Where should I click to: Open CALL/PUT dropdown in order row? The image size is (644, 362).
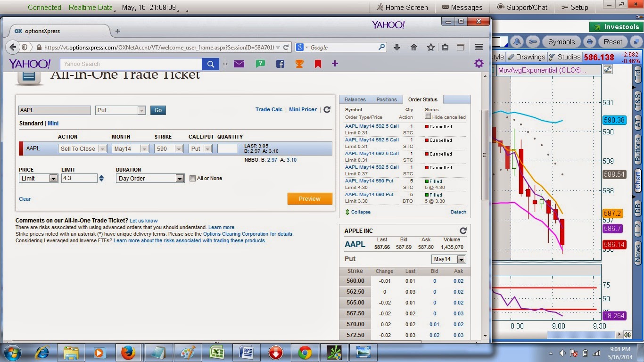coord(200,148)
